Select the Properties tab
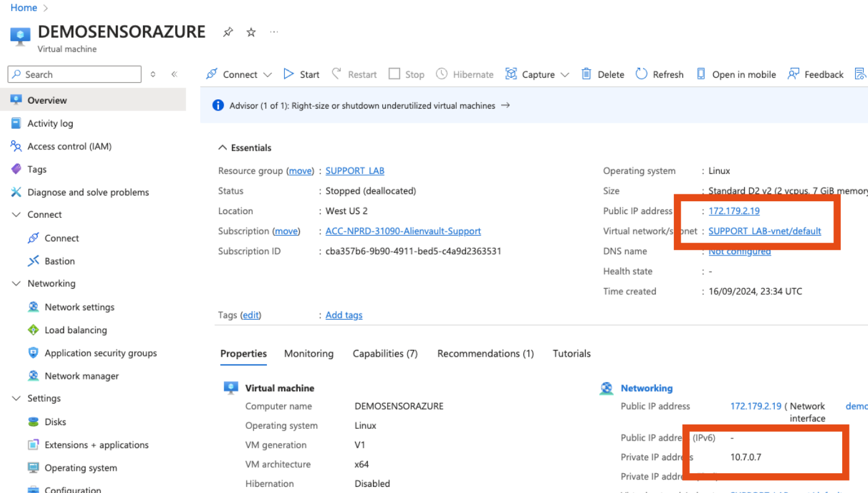 244,354
